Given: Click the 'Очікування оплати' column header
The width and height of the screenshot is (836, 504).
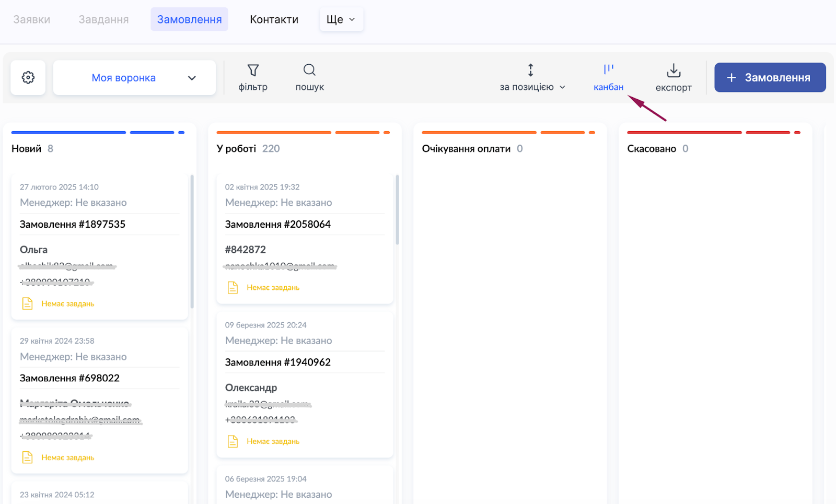Looking at the screenshot, I should 466,149.
